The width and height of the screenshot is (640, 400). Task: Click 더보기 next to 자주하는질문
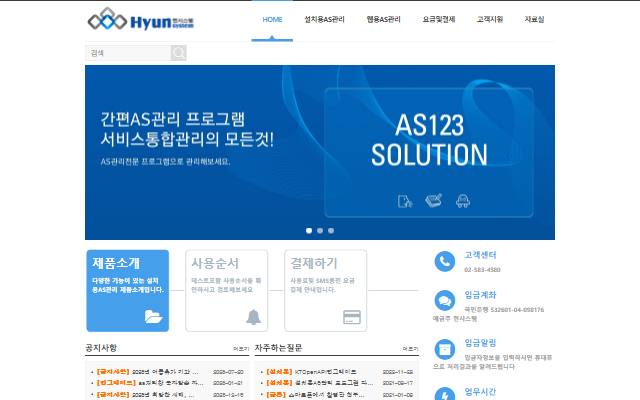click(x=410, y=349)
